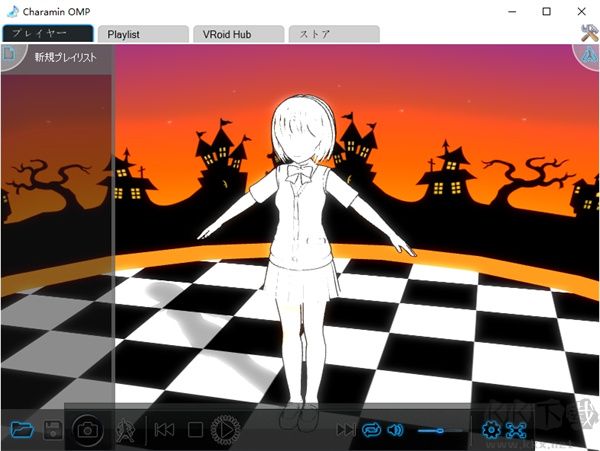Skip to the previous track
This screenshot has width=600, height=451.
pos(165,430)
